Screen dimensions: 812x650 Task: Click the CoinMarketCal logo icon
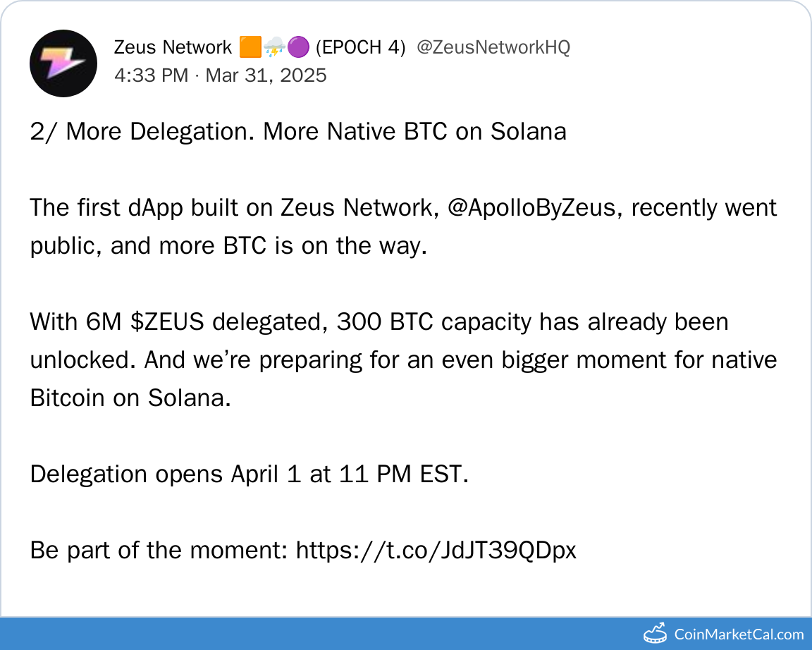tap(656, 634)
